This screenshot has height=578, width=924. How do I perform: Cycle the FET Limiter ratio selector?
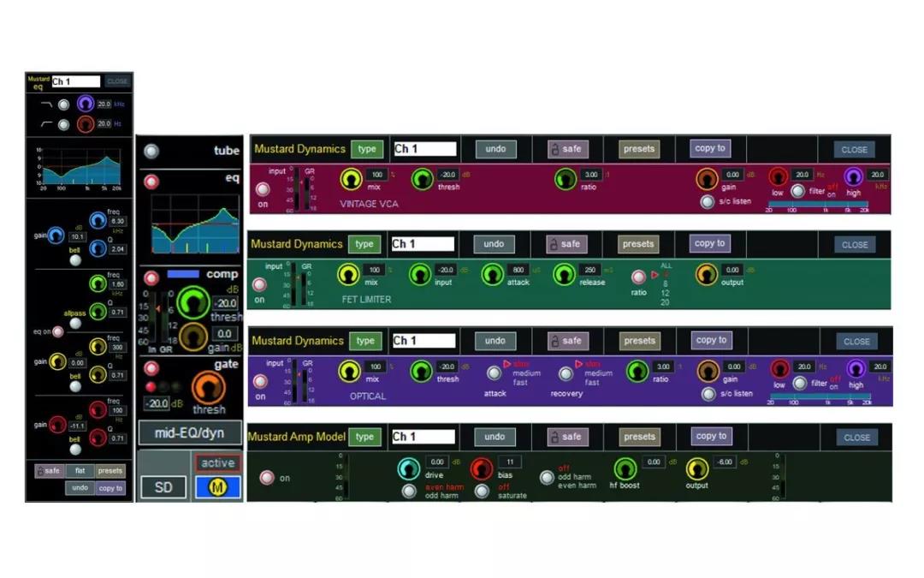pos(638,277)
